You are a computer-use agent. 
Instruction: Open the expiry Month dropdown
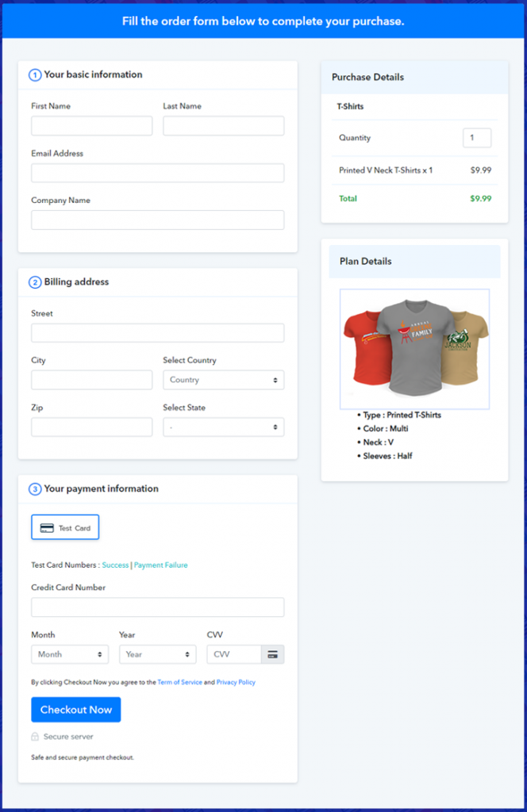coord(70,654)
